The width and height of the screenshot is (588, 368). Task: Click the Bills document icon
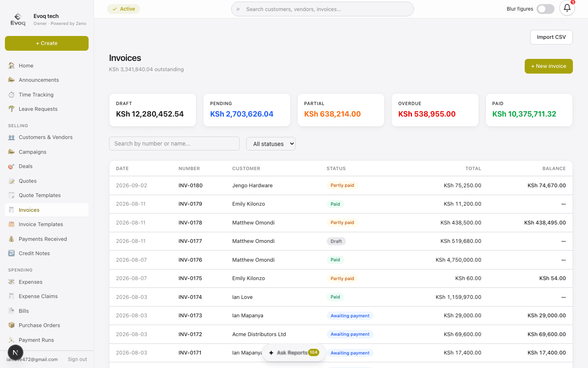click(x=11, y=311)
